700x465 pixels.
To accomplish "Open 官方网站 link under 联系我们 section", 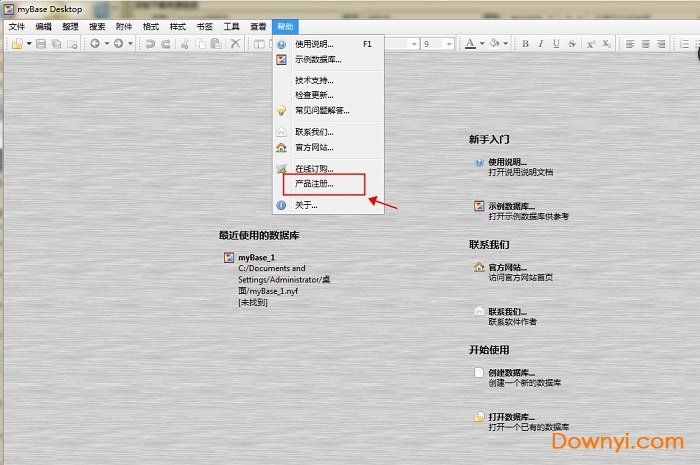I will click(508, 267).
